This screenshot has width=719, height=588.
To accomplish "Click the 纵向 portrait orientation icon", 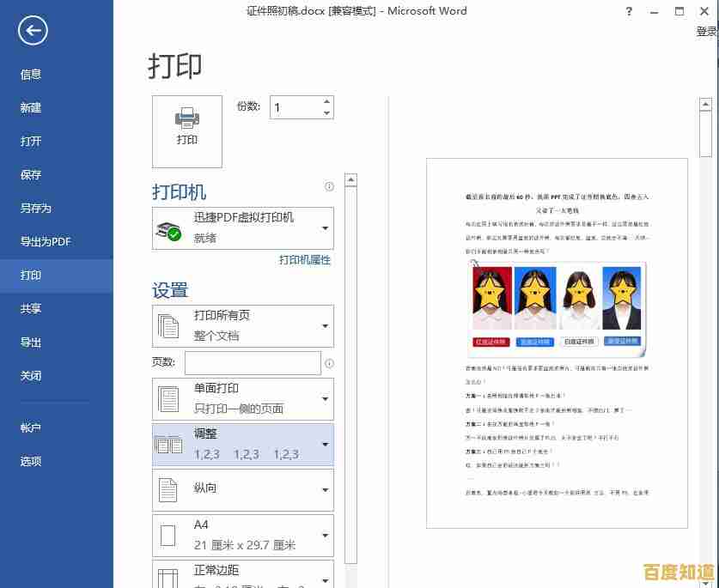I will 170,489.
